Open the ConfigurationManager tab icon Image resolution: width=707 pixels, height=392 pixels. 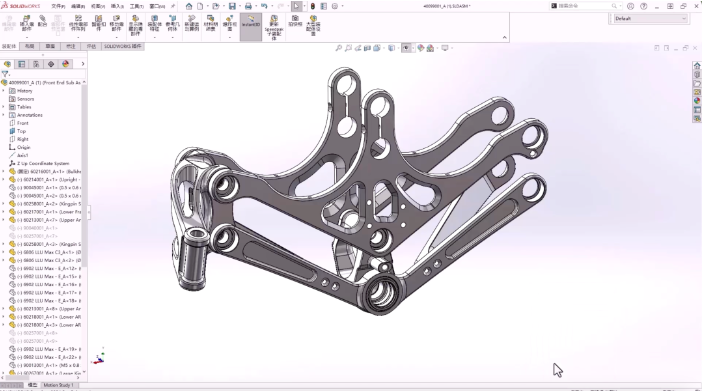point(36,64)
